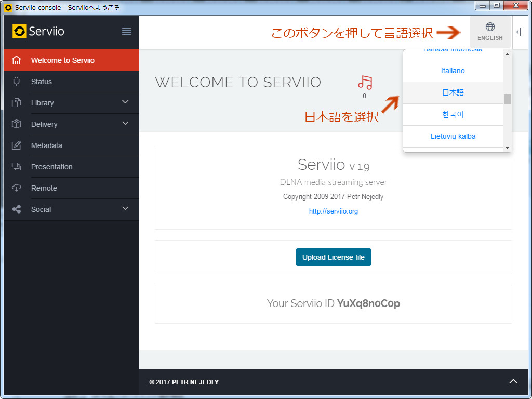Screen dimensions: 532x399
Task: Click the plug icon beside Status
Action: click(x=16, y=82)
